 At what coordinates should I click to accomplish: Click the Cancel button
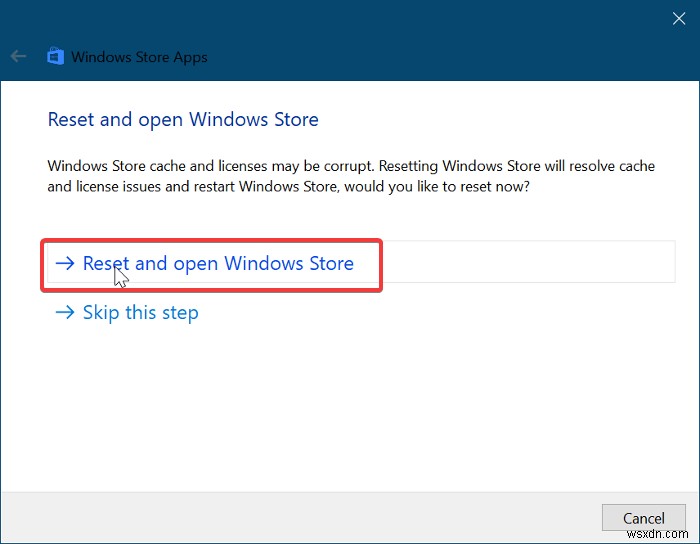pyautogui.click(x=644, y=518)
